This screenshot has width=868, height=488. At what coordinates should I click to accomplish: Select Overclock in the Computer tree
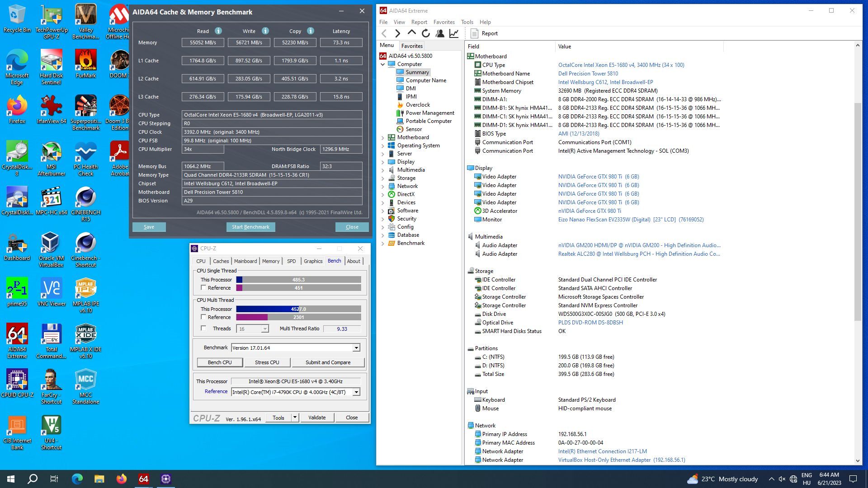[418, 105]
